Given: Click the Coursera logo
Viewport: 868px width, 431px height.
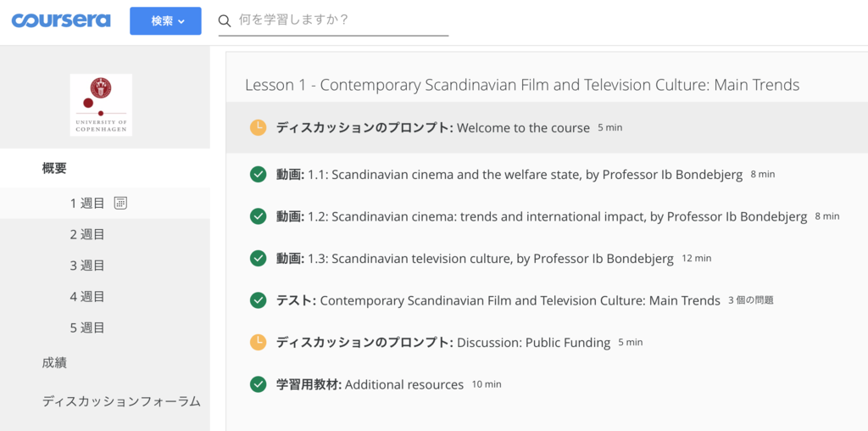Looking at the screenshot, I should click(x=61, y=20).
